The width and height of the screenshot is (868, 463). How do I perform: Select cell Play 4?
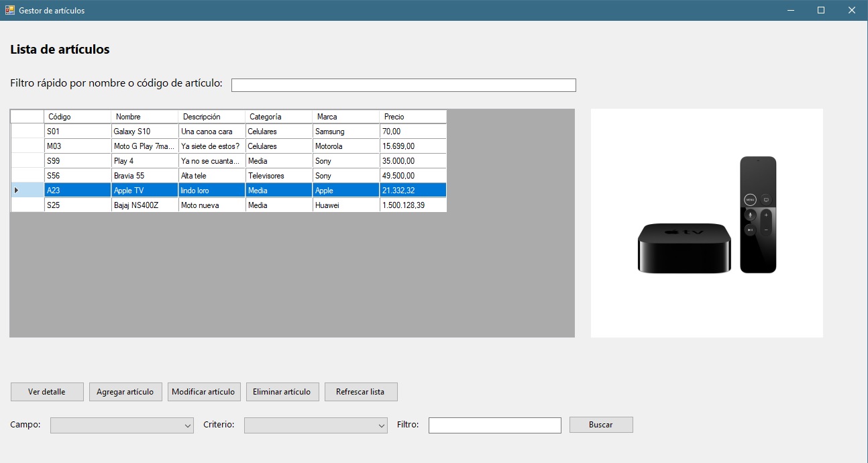(145, 161)
